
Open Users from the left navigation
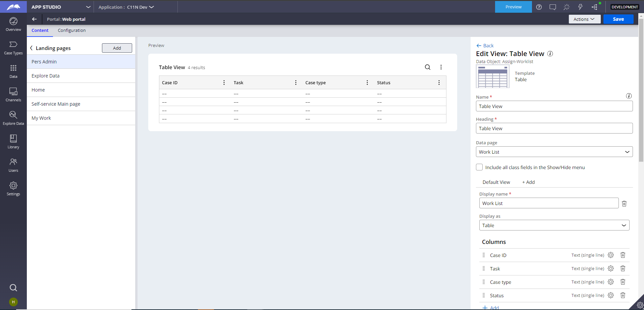coord(13,165)
